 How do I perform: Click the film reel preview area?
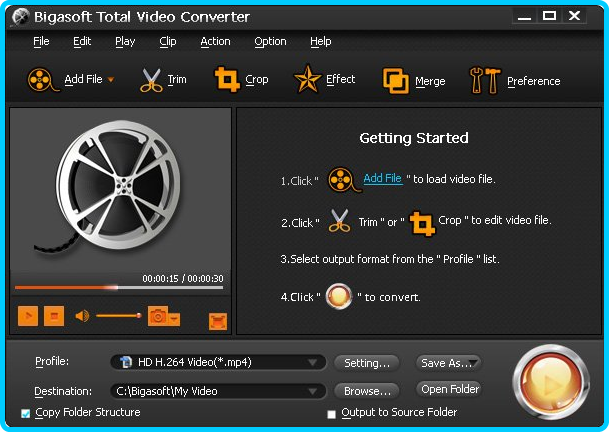120,189
